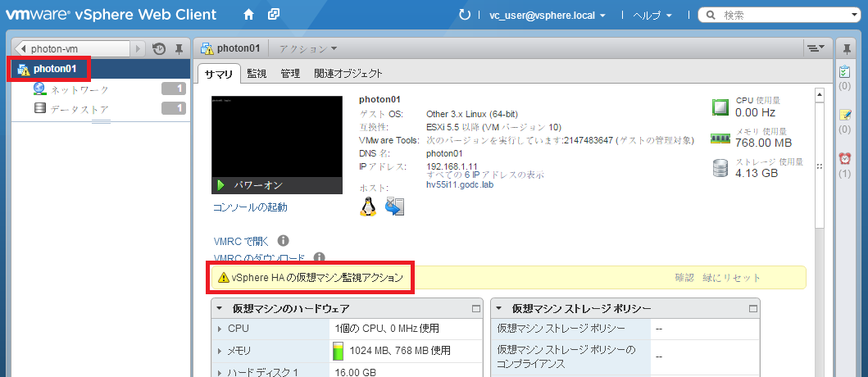The width and height of the screenshot is (868, 377).
Task: Show info for VMRC のダウンロード
Action: [x=318, y=257]
